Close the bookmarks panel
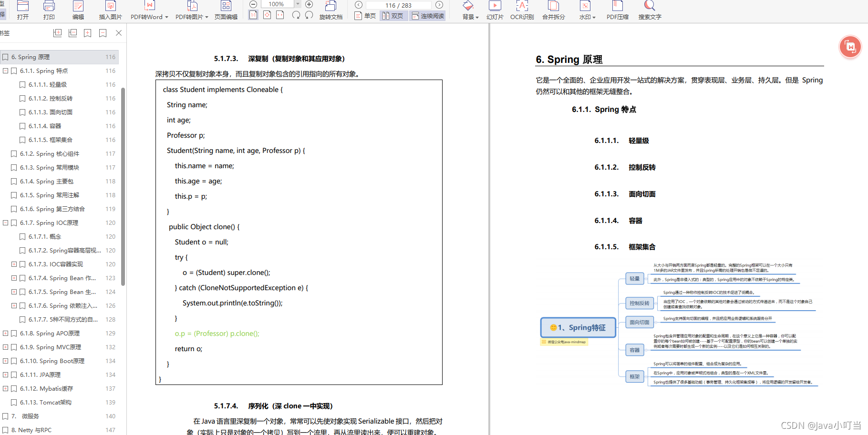Image resolution: width=868 pixels, height=435 pixels. pyautogui.click(x=119, y=33)
